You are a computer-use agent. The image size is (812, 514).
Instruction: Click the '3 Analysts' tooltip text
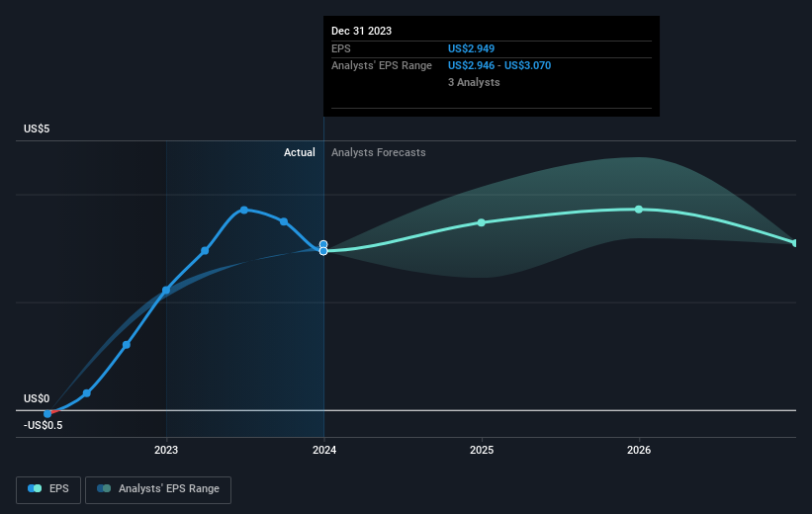(x=474, y=82)
